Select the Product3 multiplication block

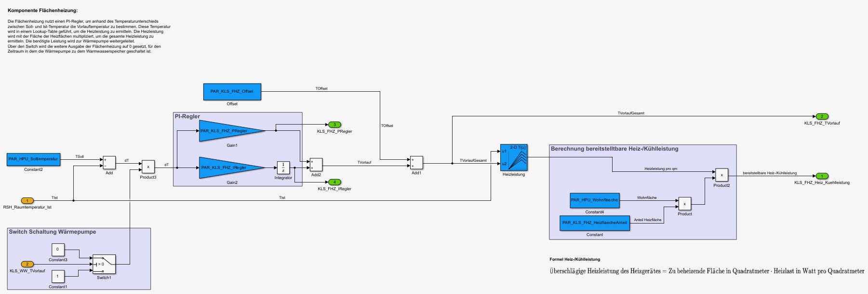[x=148, y=167]
